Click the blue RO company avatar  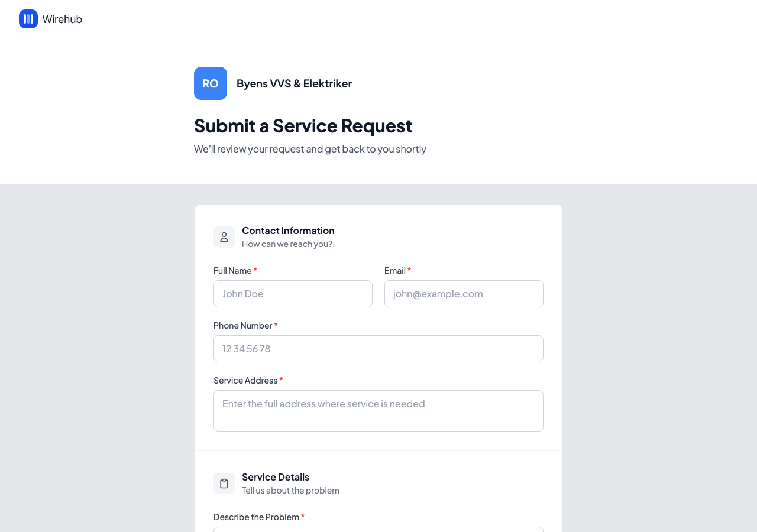[x=211, y=83]
